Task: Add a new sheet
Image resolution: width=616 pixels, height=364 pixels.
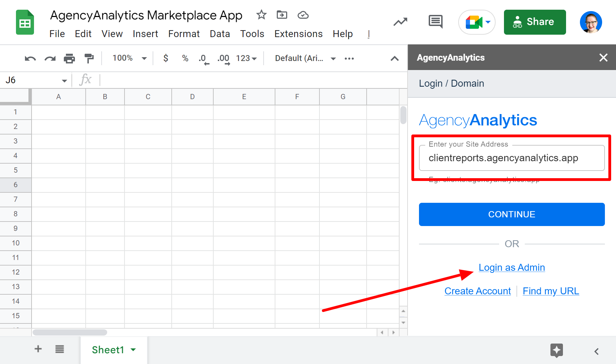Action: point(38,349)
